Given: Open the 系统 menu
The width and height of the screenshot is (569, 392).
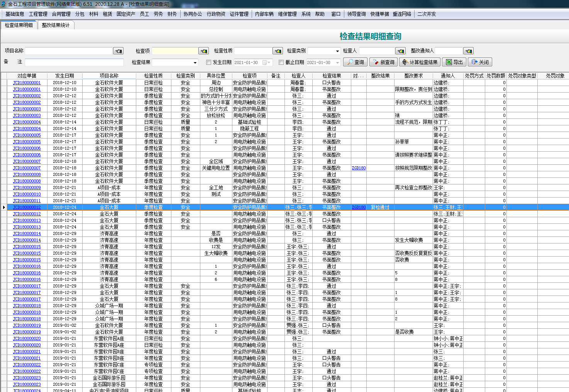Looking at the screenshot, I should pos(306,14).
